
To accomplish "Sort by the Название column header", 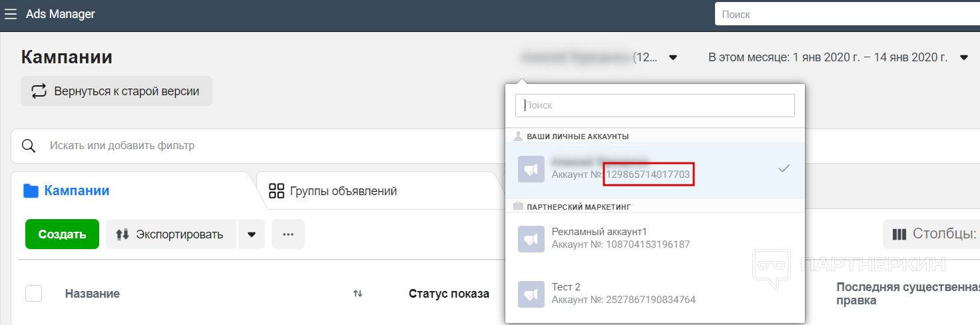I will tap(93, 294).
